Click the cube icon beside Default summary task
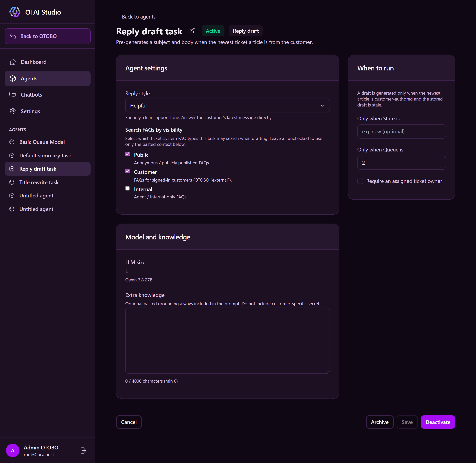The width and height of the screenshot is (476, 463). point(12,156)
